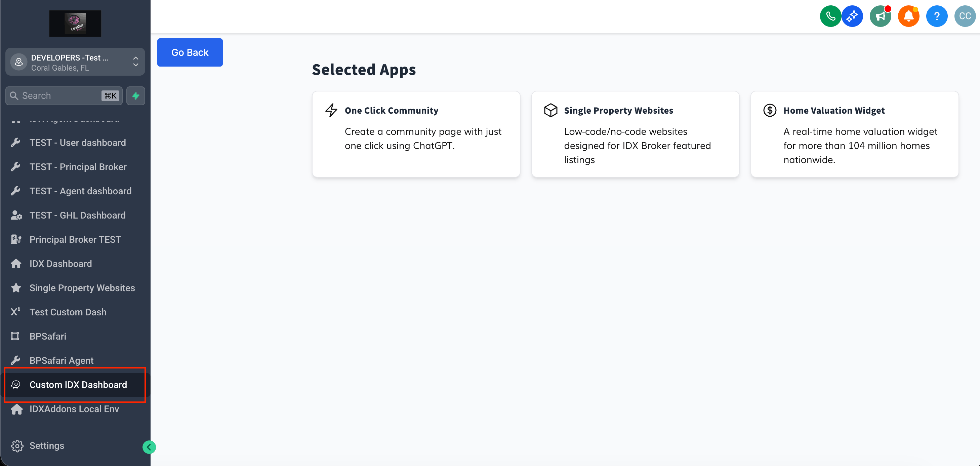Image resolution: width=980 pixels, height=466 pixels.
Task: Open the orange notifications bell
Action: pyautogui.click(x=908, y=16)
